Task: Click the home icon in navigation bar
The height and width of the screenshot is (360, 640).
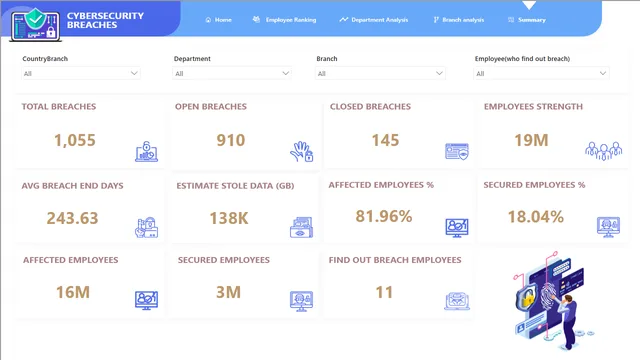Action: tap(208, 20)
